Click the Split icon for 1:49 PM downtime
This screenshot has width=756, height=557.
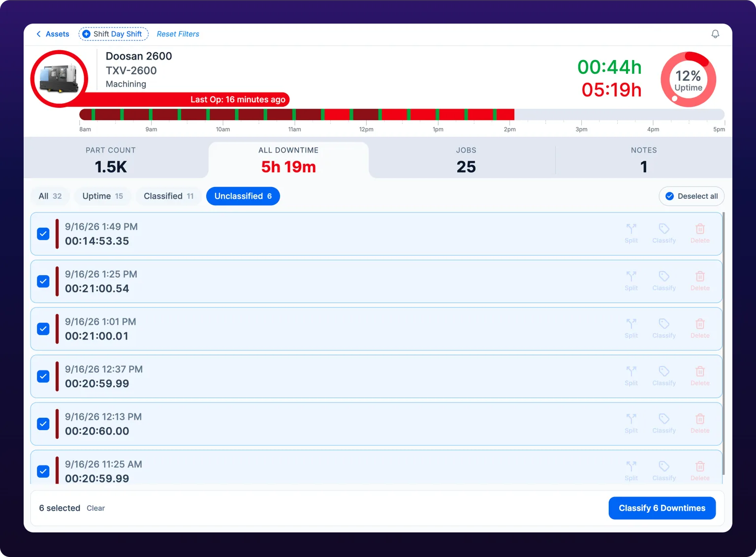point(631,233)
